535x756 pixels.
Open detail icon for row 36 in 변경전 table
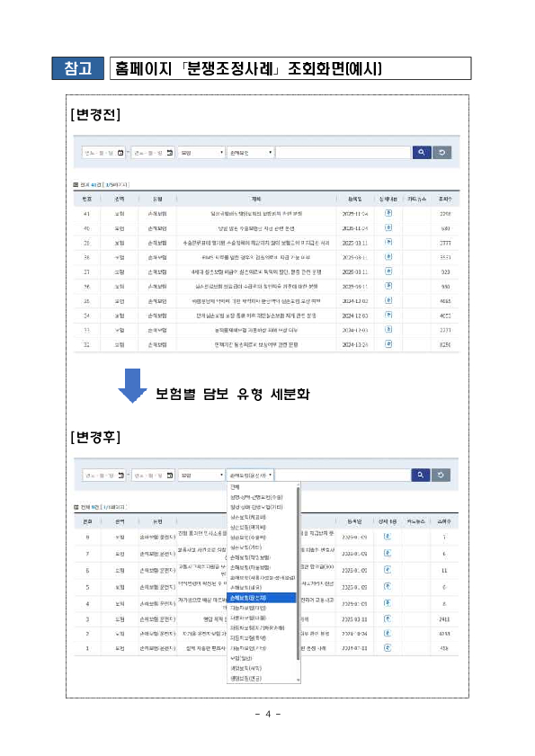point(388,286)
